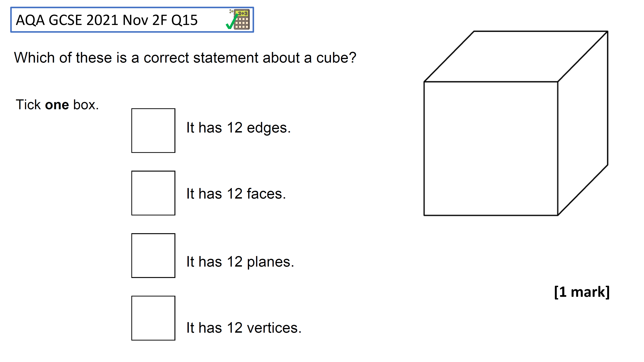Image resolution: width=644 pixels, height=362 pixels.
Task: Tick the box for 12 faces
Action: point(153,193)
